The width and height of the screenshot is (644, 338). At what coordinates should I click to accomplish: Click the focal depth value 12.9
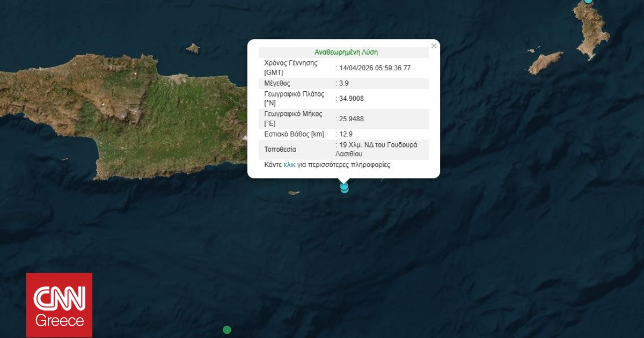346,134
